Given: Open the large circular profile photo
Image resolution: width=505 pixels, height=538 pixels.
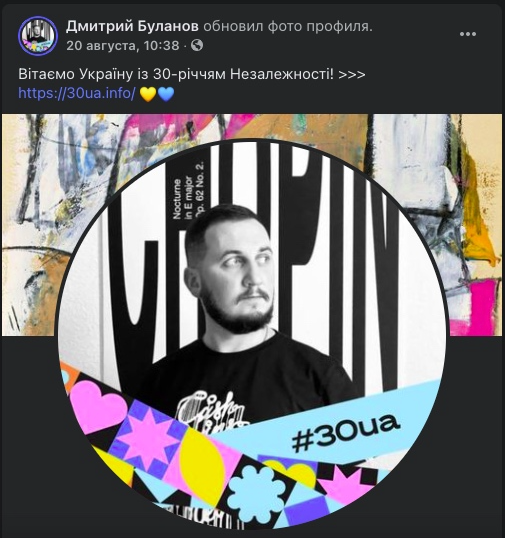Looking at the screenshot, I should pyautogui.click(x=252, y=335).
